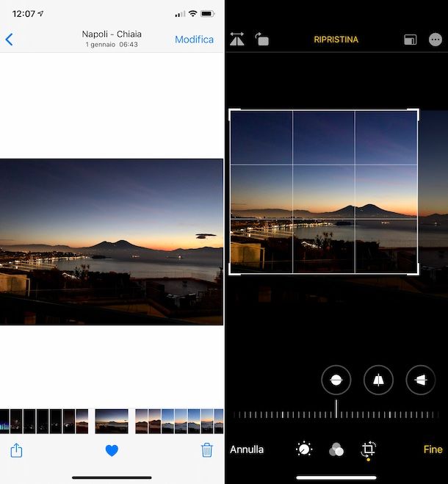
Task: Select the rightmost thumbnail in filmstrip
Action: [x=219, y=422]
